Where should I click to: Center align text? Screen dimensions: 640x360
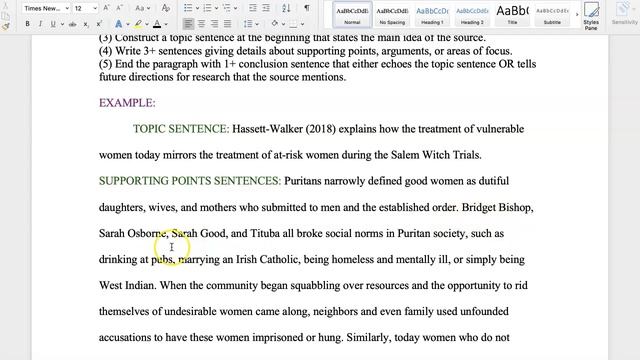[201, 24]
